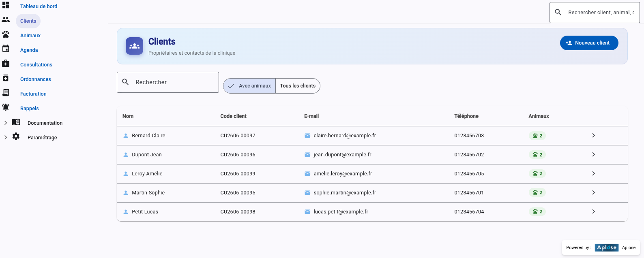Image resolution: width=644 pixels, height=258 pixels.
Task: Click the person icon beside Martin Sophie
Action: (126, 193)
